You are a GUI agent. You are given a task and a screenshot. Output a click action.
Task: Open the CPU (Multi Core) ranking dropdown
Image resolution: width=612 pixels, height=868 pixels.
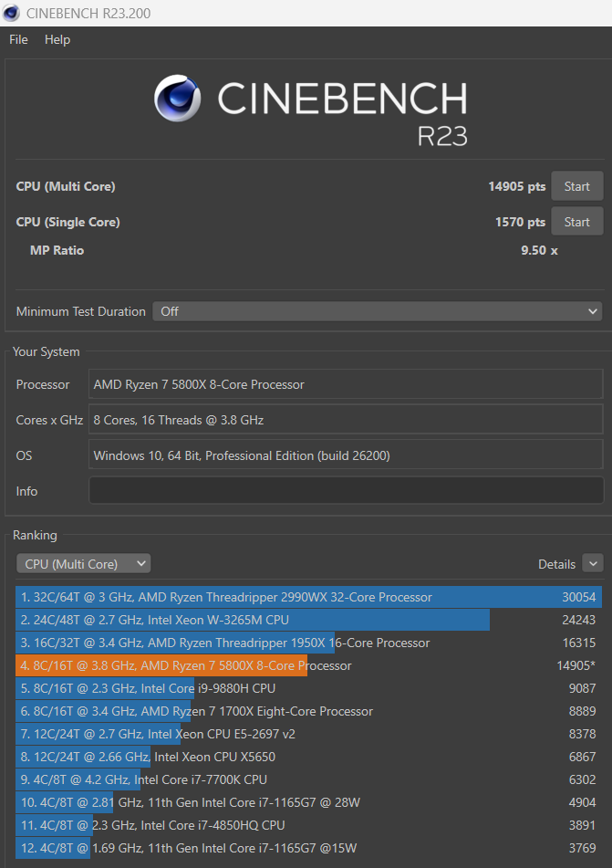pyautogui.click(x=84, y=564)
